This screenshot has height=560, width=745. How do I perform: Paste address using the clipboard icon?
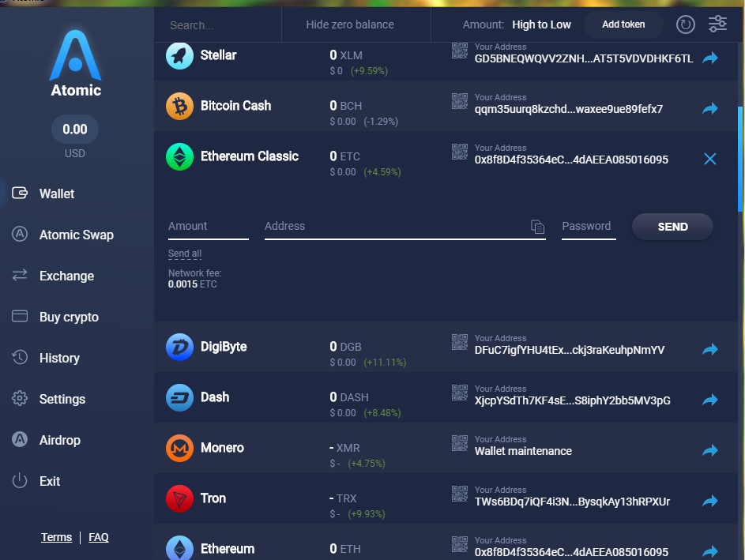tap(537, 227)
